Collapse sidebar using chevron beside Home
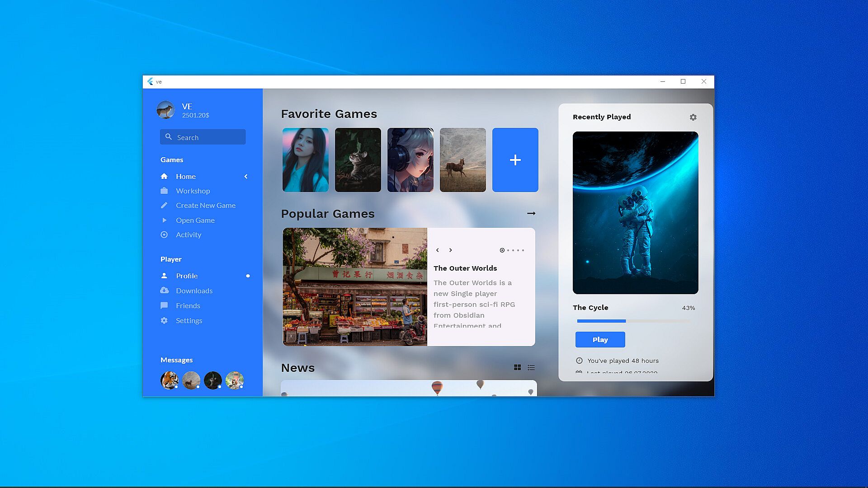Image resolution: width=868 pixels, height=488 pixels. coord(246,177)
